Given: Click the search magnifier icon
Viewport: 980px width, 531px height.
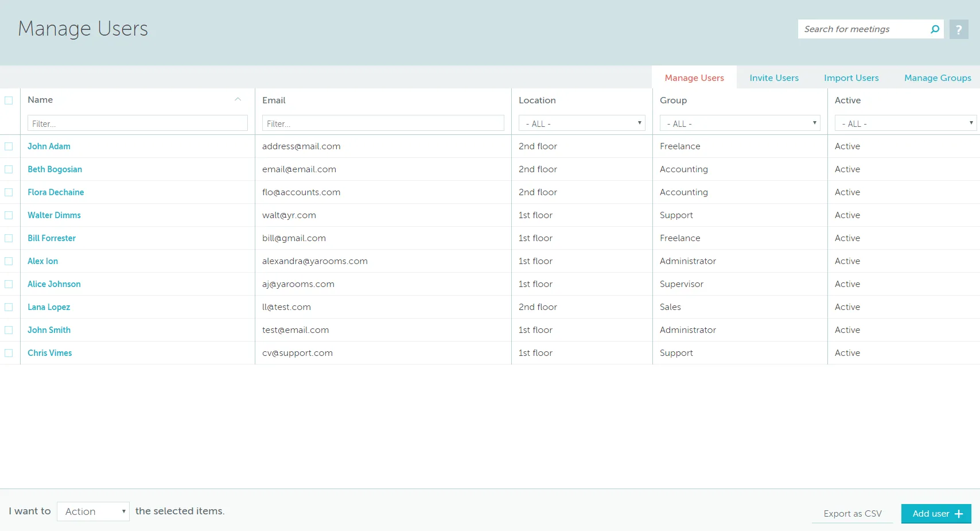Looking at the screenshot, I should pos(935,29).
